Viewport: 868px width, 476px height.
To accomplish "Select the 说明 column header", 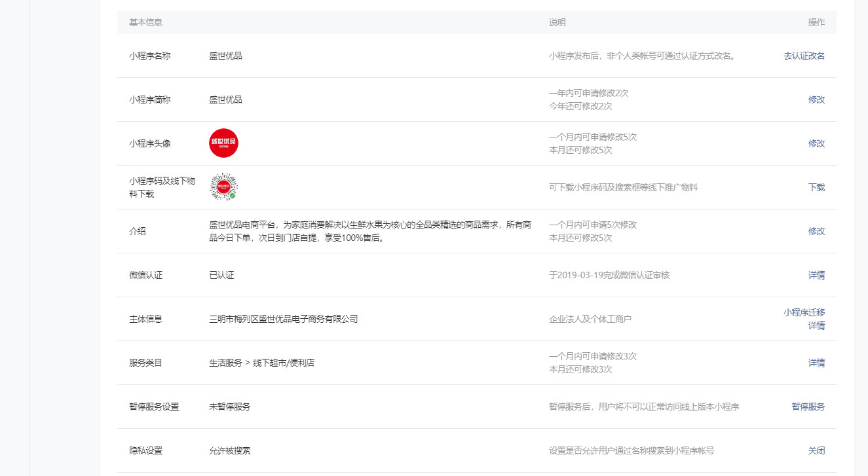I will click(x=557, y=22).
